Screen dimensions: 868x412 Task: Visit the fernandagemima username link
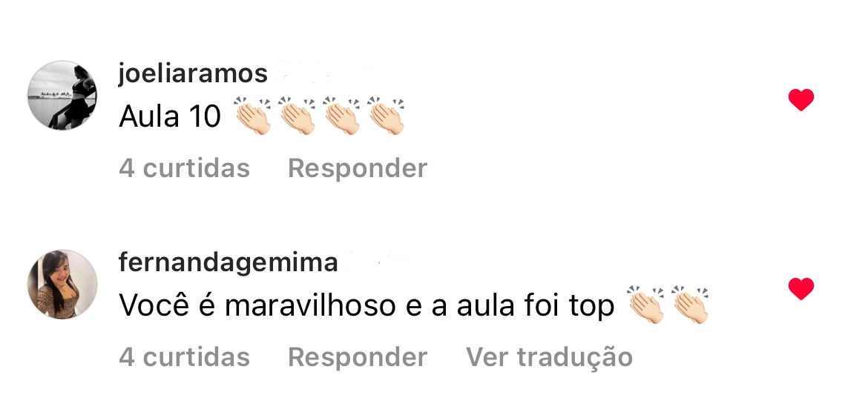coord(228,262)
